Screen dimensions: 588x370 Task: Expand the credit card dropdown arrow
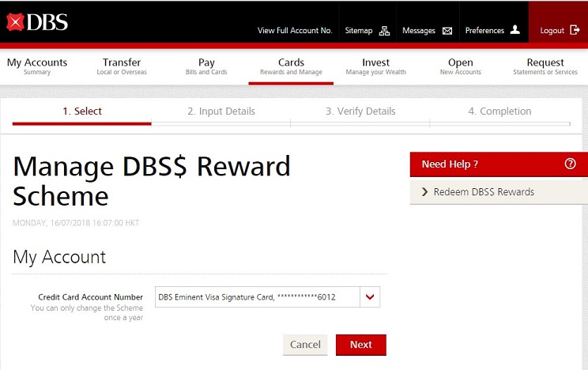click(371, 297)
